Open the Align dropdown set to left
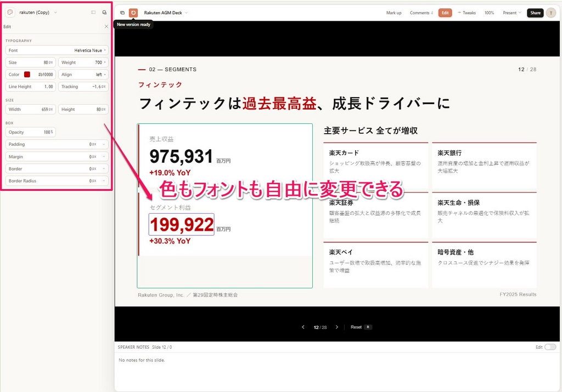Viewport: 562px width, 392px height. (83, 75)
